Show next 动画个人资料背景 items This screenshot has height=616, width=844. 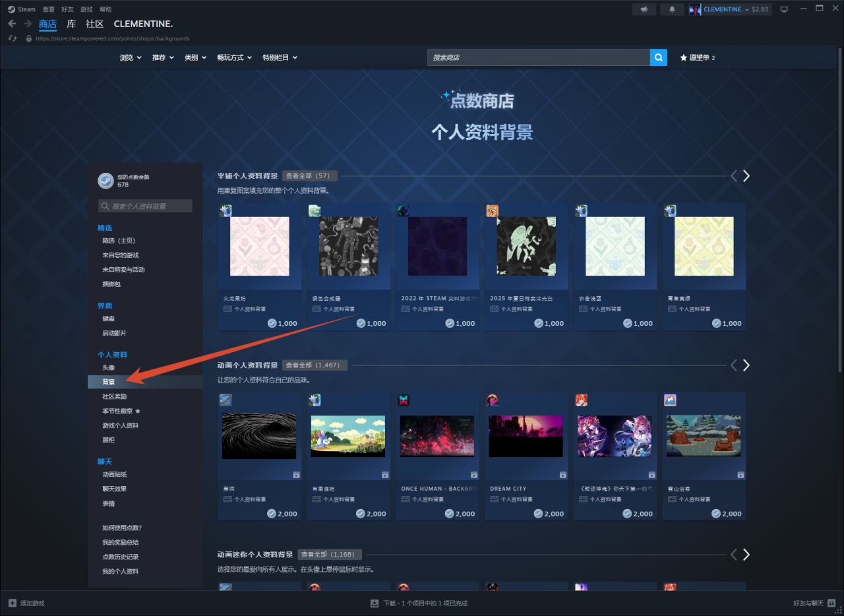746,365
